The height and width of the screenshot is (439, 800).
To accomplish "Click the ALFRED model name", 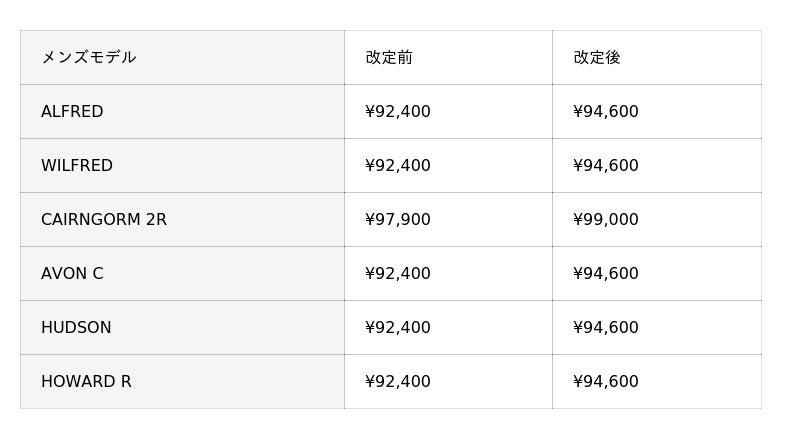I will (x=72, y=112).
